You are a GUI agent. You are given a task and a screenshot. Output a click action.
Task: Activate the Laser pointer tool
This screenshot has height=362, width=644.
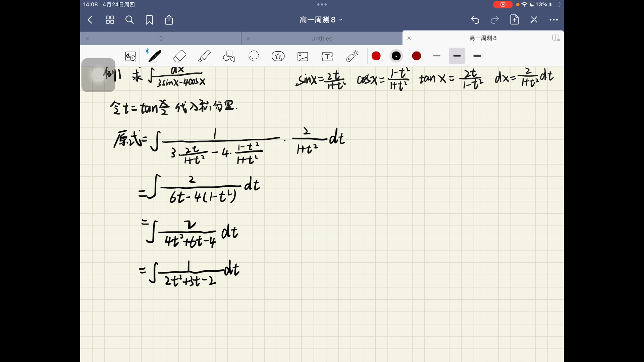pyautogui.click(x=352, y=56)
